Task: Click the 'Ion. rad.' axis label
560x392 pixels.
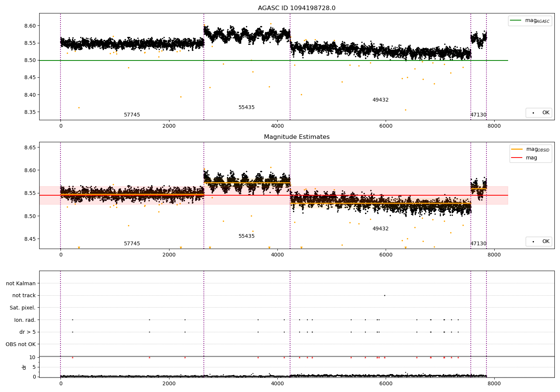Action: 25,320
